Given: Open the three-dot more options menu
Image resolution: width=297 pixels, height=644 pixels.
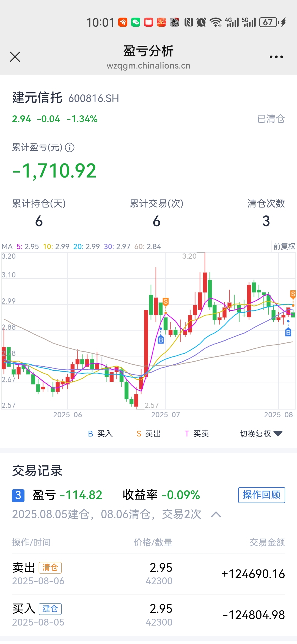Looking at the screenshot, I should pyautogui.click(x=276, y=57).
